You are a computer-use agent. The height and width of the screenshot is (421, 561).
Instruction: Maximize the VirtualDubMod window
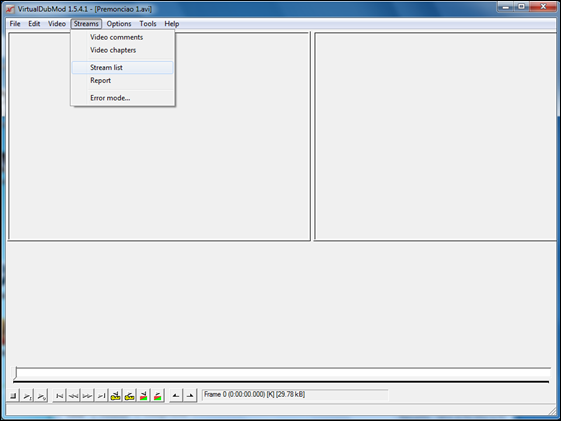pyautogui.click(x=522, y=7)
